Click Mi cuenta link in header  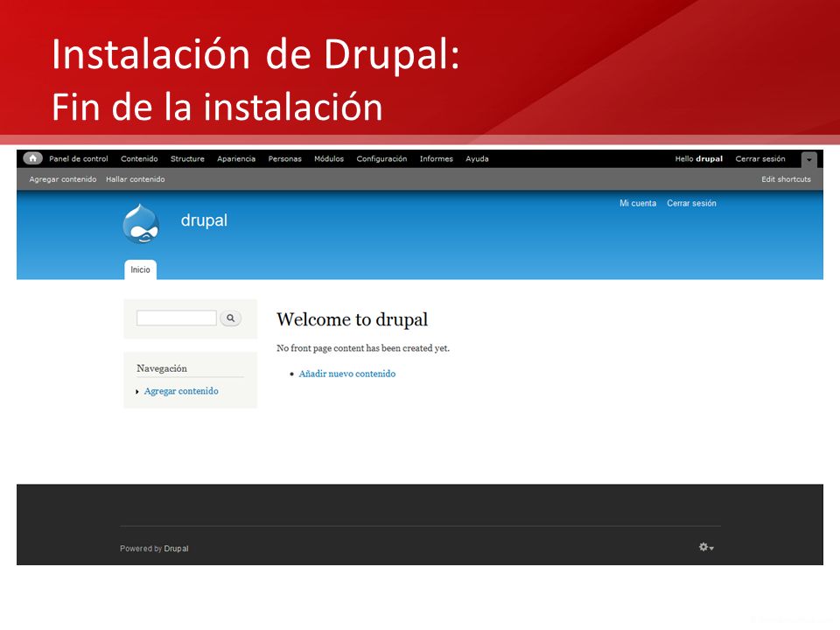tap(638, 204)
